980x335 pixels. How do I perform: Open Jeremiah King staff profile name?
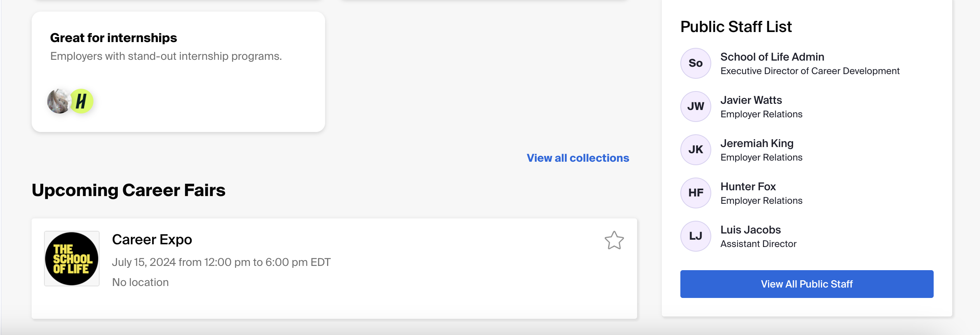757,143
